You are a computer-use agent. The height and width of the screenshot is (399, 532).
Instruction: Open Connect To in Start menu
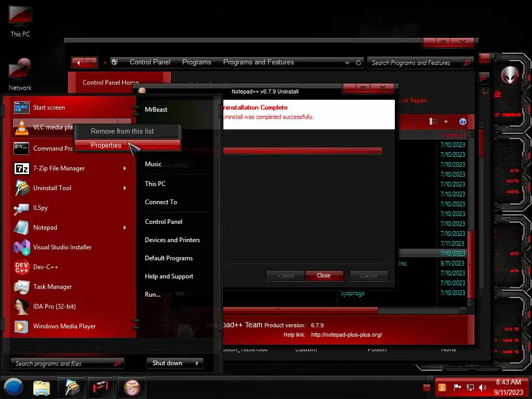[x=161, y=202]
